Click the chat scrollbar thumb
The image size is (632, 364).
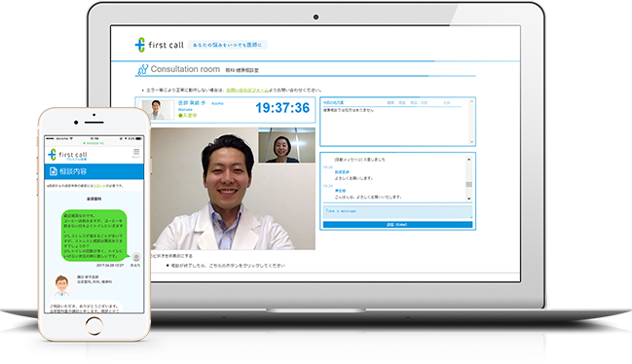(x=468, y=184)
